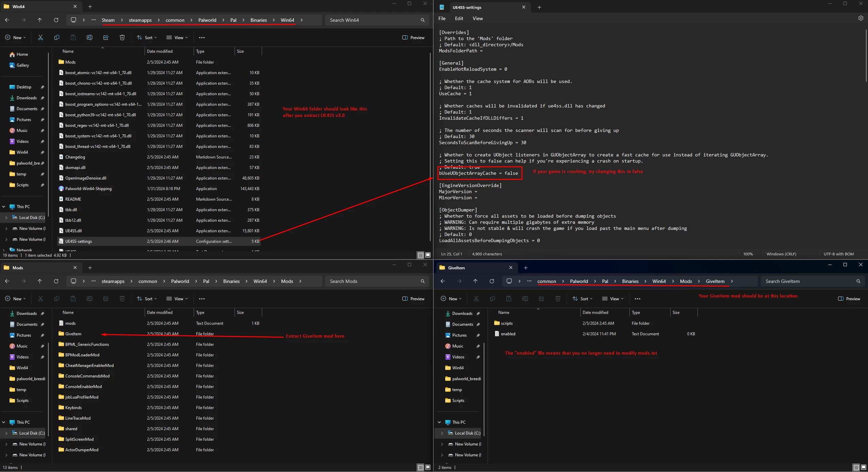
Task: Toggle Preview pane in Mods window
Action: 414,299
